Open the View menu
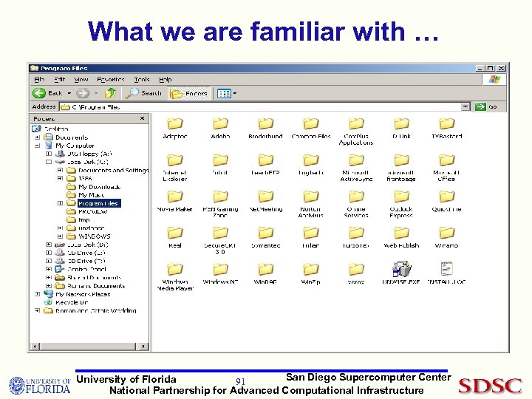 81,79
